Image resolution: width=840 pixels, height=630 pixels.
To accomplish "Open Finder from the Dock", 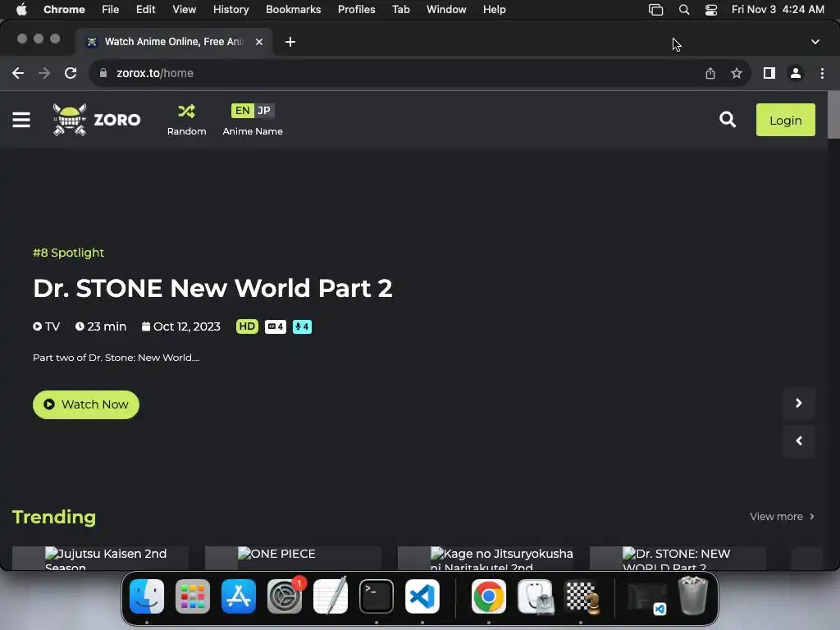I will pos(147,596).
